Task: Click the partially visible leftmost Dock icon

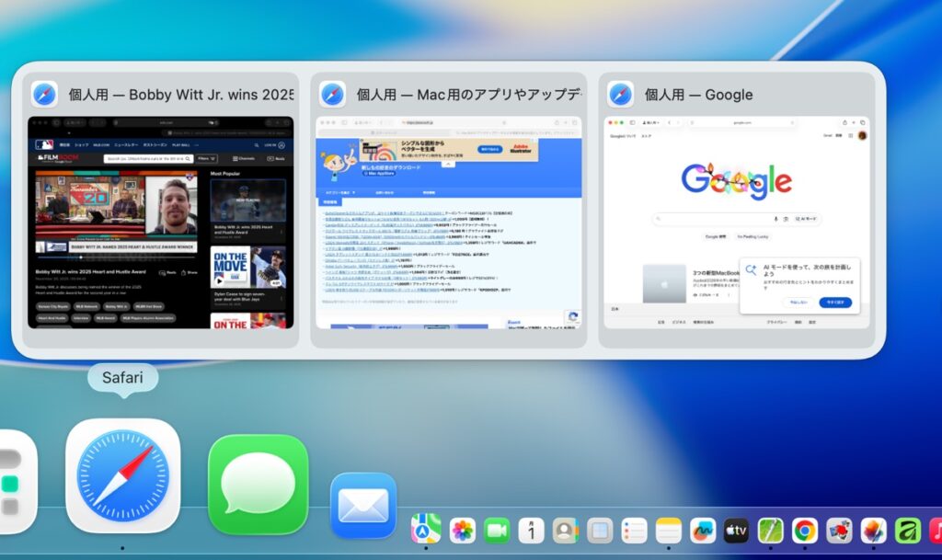Action: [x=13, y=484]
